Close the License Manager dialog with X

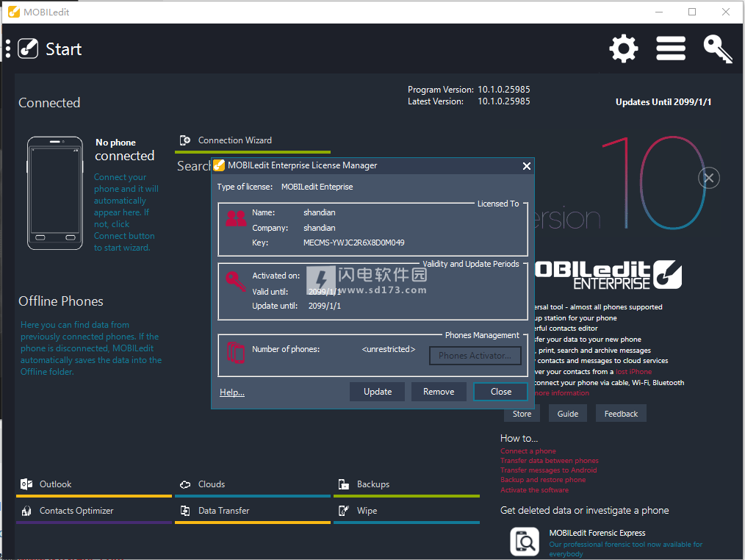(527, 166)
